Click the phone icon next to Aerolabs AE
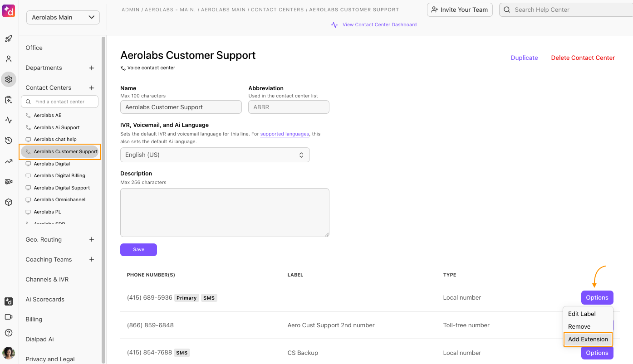 29,116
